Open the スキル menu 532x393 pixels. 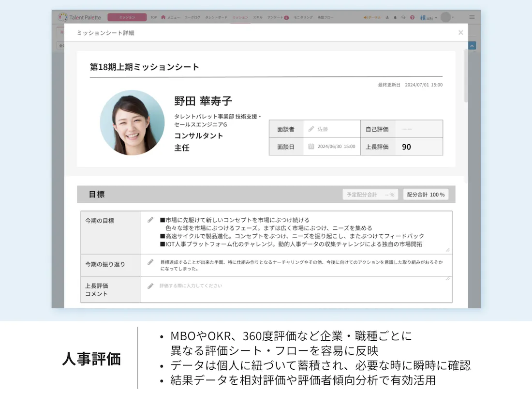(257, 17)
